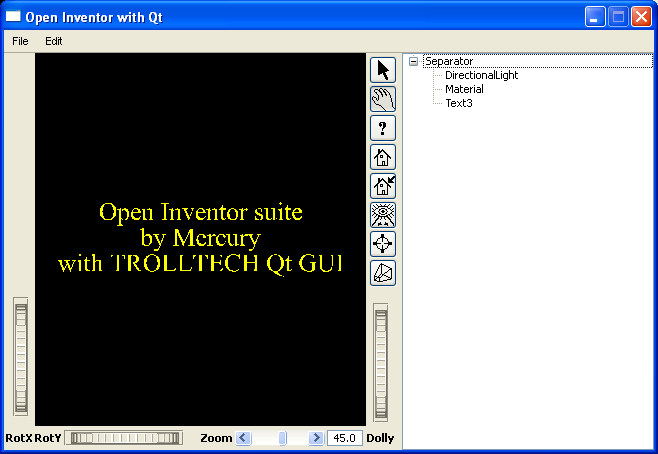Viewport: 658px width, 454px height.
Task: Open the File menu
Action: [x=20, y=41]
